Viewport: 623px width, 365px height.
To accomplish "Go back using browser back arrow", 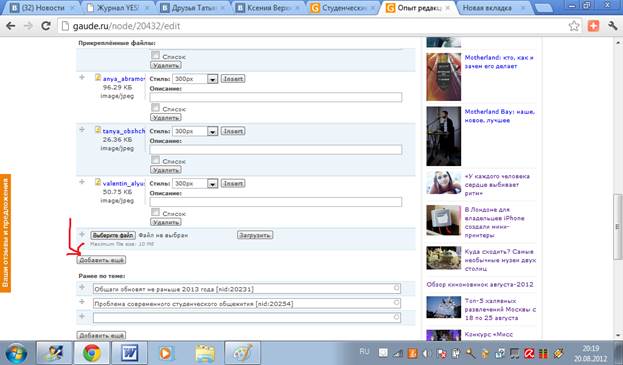I will pos(11,26).
